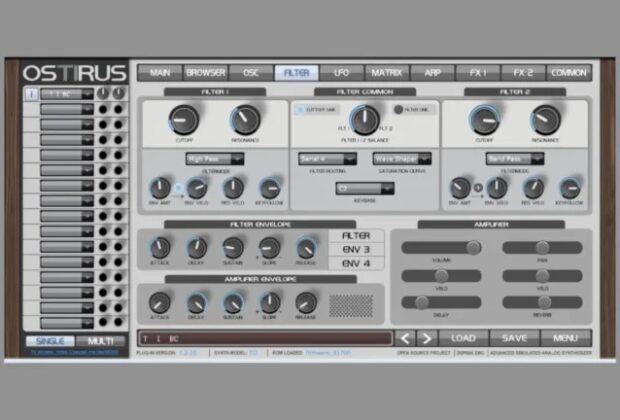The width and height of the screenshot is (620, 420).
Task: Select part 1 button in part list
Action: point(31,94)
